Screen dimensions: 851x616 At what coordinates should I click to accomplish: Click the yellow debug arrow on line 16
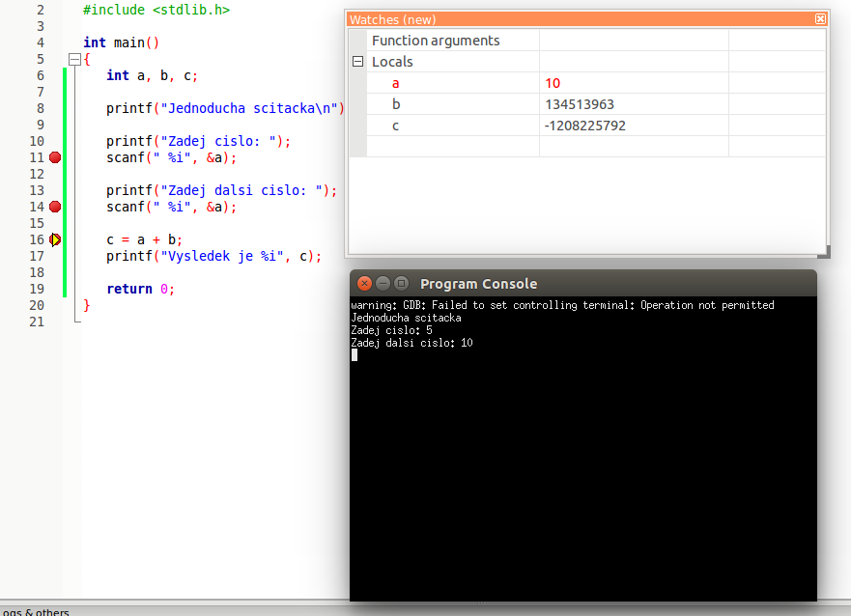(55, 239)
